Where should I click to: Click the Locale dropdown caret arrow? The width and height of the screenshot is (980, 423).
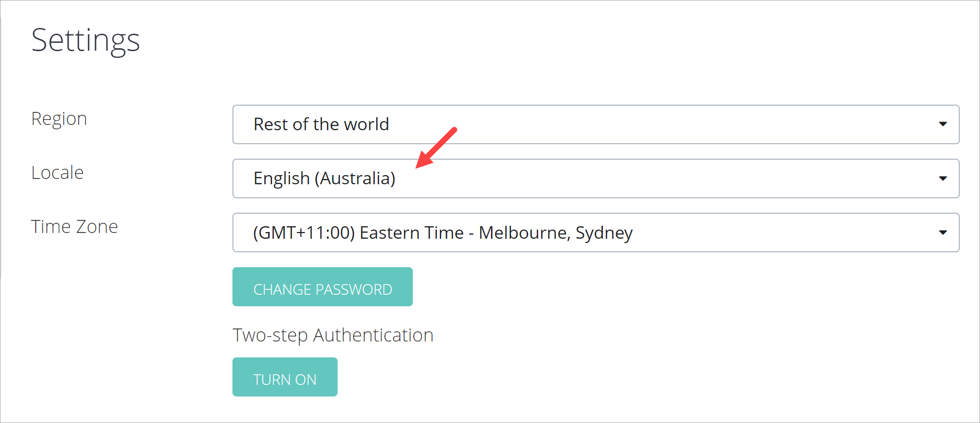click(943, 178)
